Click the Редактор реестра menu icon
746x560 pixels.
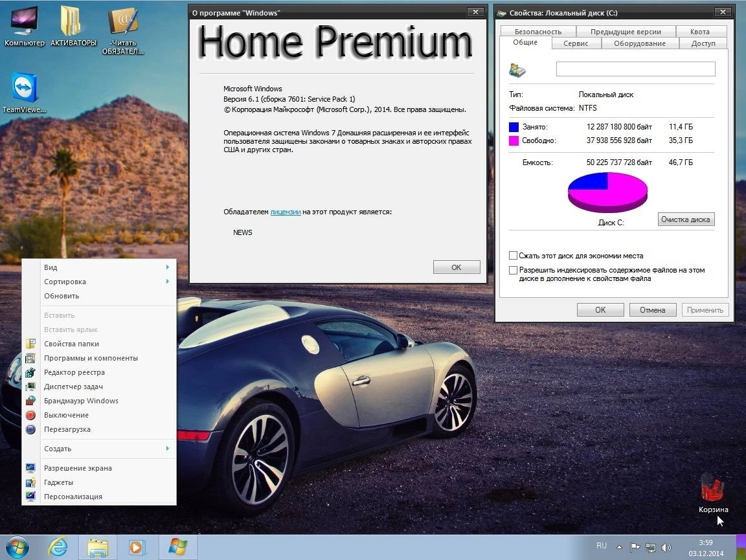click(30, 372)
